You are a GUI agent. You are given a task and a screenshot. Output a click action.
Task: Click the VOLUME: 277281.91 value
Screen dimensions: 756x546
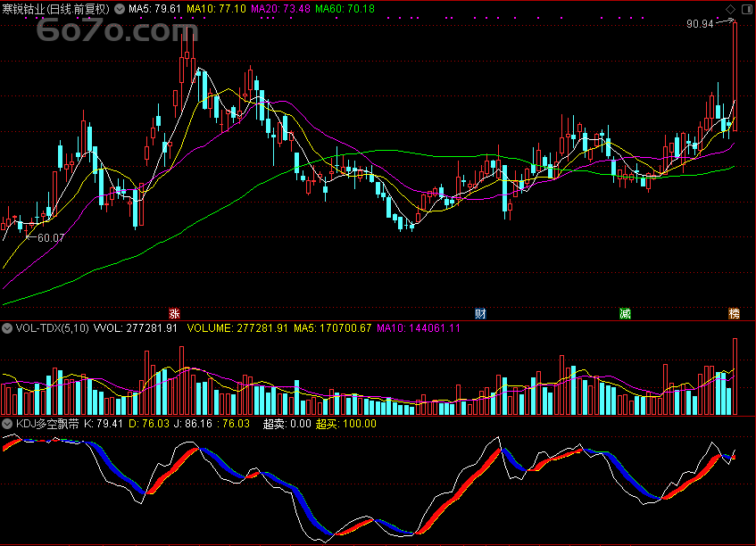tap(237, 328)
